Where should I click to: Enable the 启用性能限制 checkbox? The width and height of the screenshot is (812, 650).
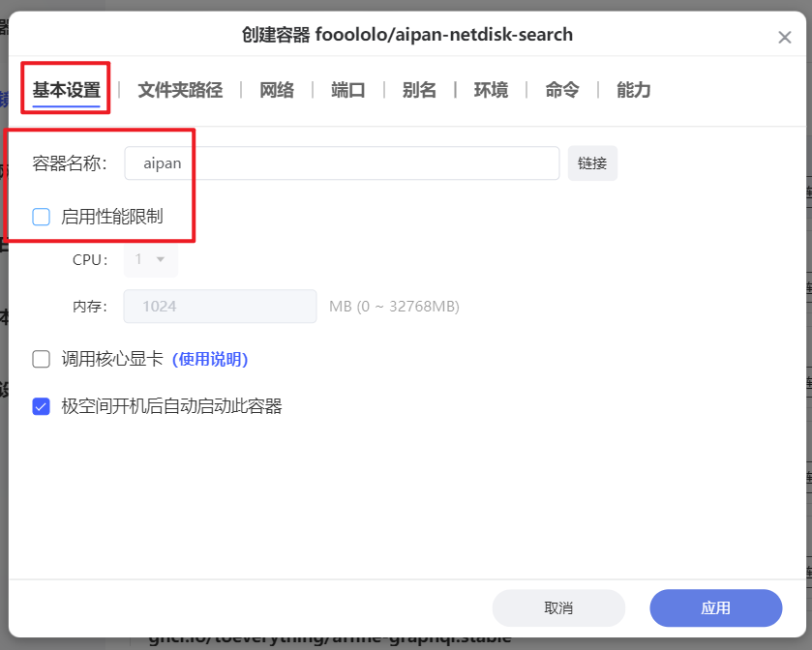(x=41, y=217)
